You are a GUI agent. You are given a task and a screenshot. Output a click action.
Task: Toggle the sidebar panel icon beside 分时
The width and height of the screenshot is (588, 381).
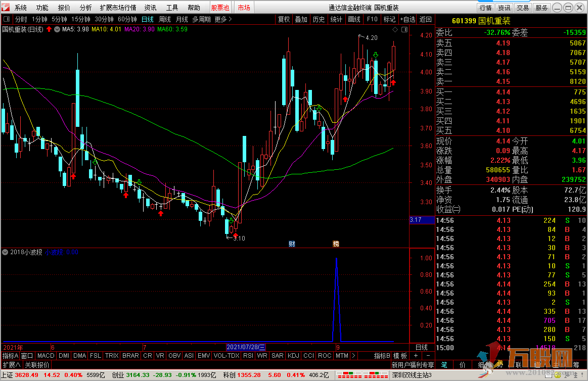7,19
